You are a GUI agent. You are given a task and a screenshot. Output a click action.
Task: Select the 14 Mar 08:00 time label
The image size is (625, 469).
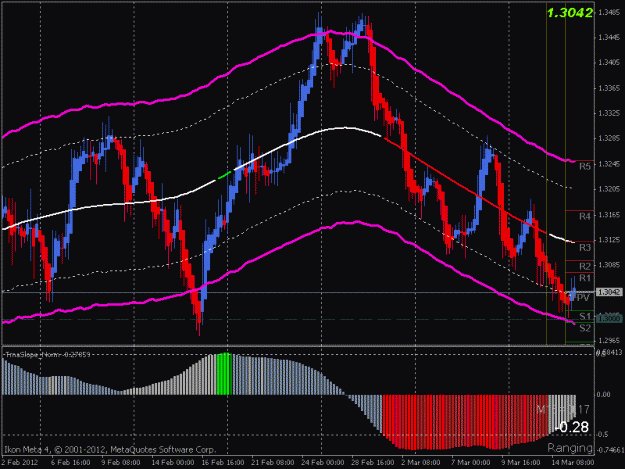tap(573, 462)
